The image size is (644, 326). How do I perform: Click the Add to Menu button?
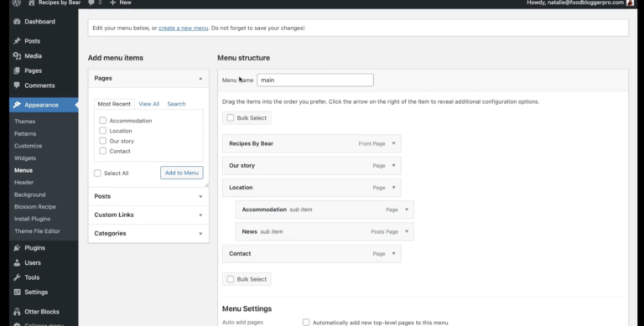coord(181,173)
